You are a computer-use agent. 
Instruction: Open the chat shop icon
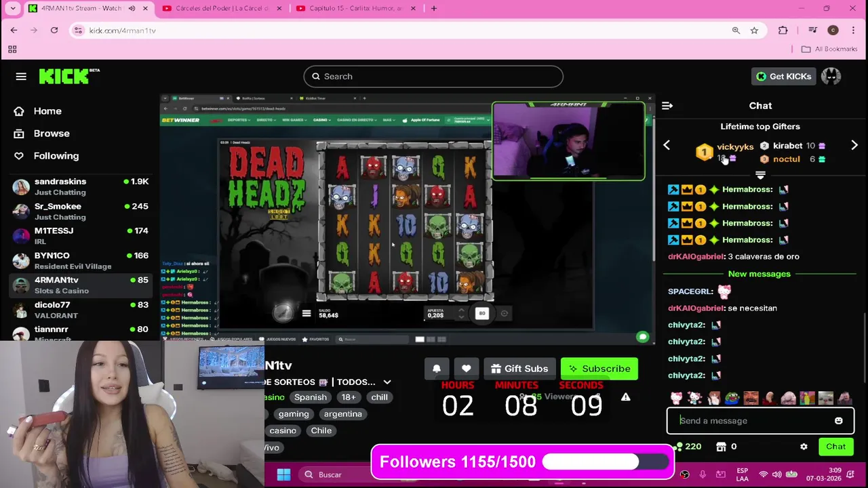click(x=721, y=447)
